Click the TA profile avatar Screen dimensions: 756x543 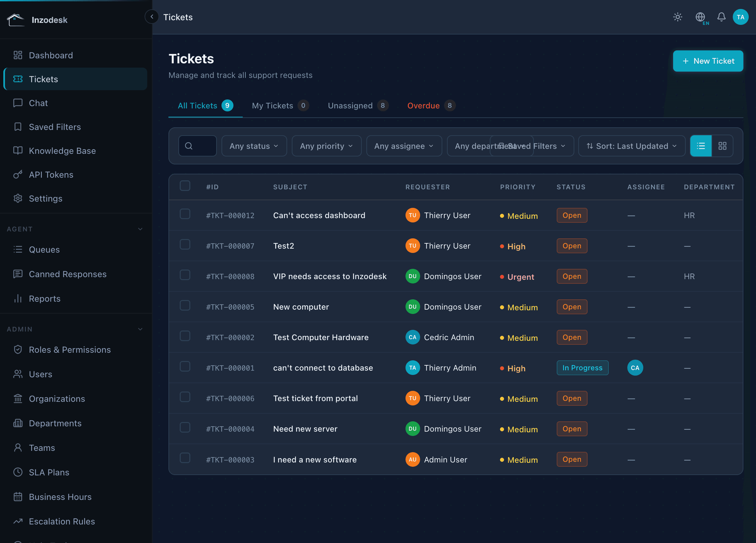[740, 17]
